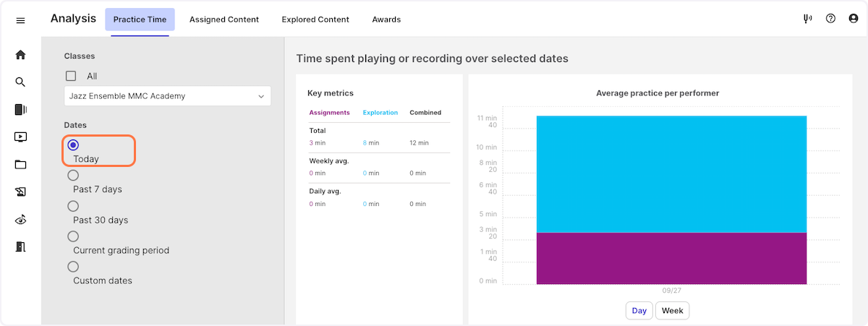
Task: Open the music library sidebar icon
Action: pyautogui.click(x=20, y=110)
